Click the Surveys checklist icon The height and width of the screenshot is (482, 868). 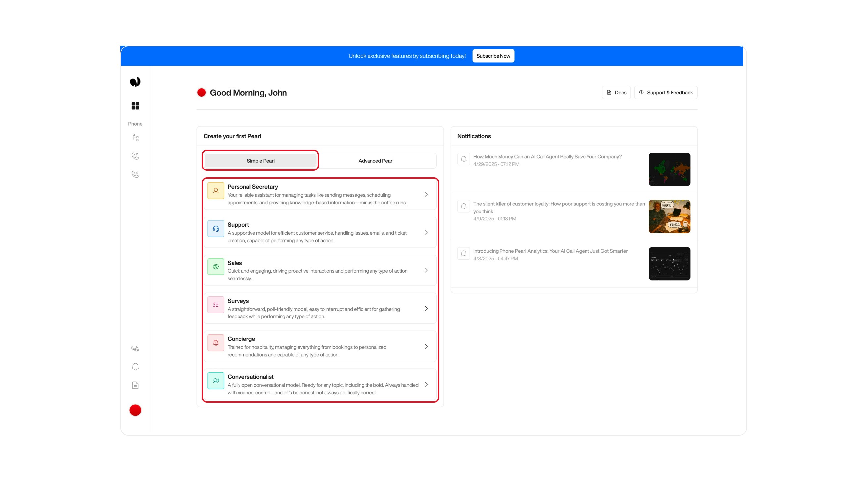click(216, 304)
